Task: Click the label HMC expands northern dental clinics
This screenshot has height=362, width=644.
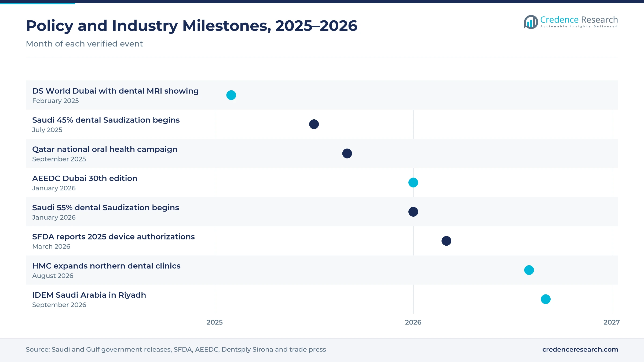Action: (x=107, y=266)
